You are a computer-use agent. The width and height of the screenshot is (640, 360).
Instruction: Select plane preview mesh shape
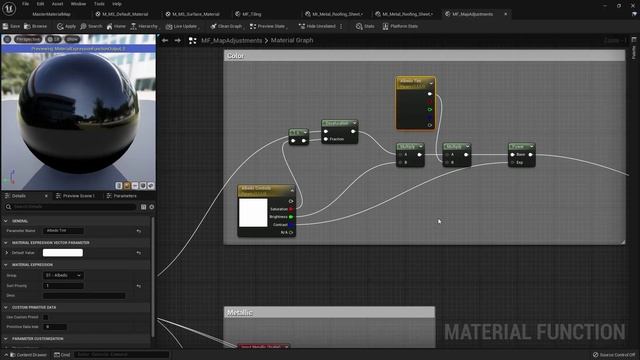(x=135, y=186)
